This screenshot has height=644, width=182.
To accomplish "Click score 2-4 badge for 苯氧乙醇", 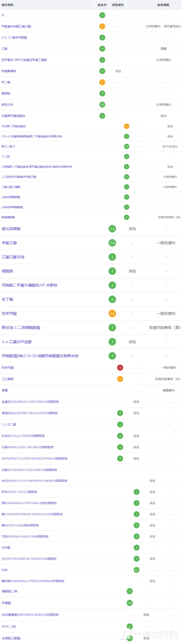I will coord(112,243).
